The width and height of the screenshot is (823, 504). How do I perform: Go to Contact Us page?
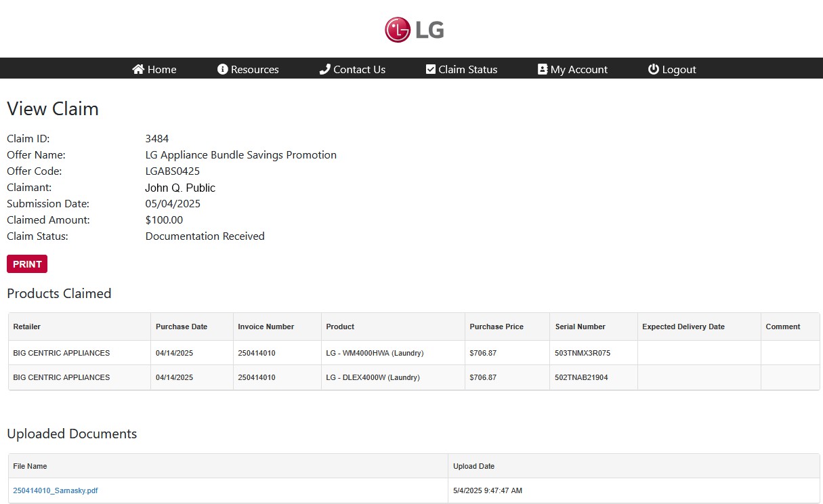click(352, 69)
